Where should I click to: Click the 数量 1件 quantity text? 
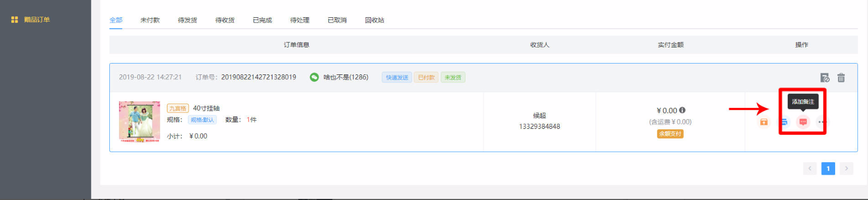(241, 120)
